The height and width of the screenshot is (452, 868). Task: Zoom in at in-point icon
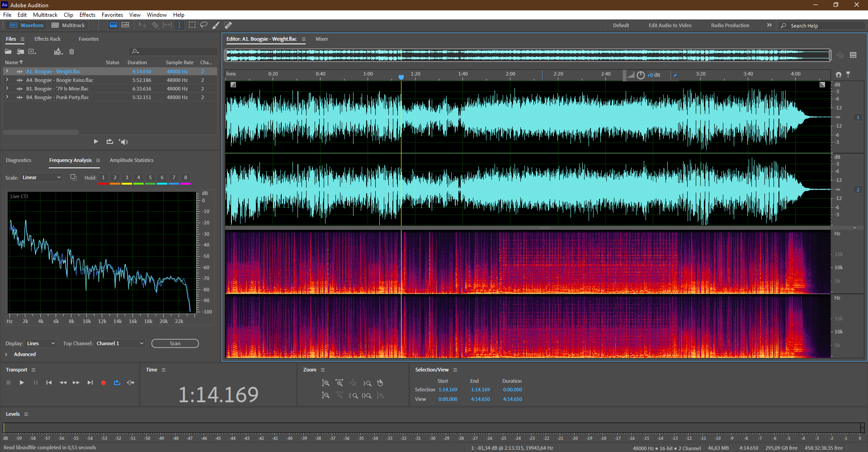point(353,395)
